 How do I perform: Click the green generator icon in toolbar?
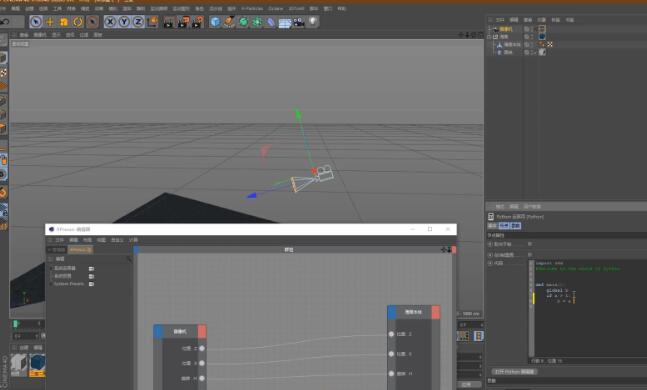(x=243, y=22)
